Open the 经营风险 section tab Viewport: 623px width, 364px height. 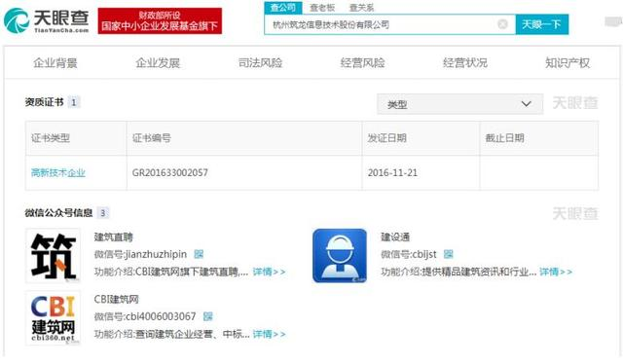pyautogui.click(x=362, y=63)
